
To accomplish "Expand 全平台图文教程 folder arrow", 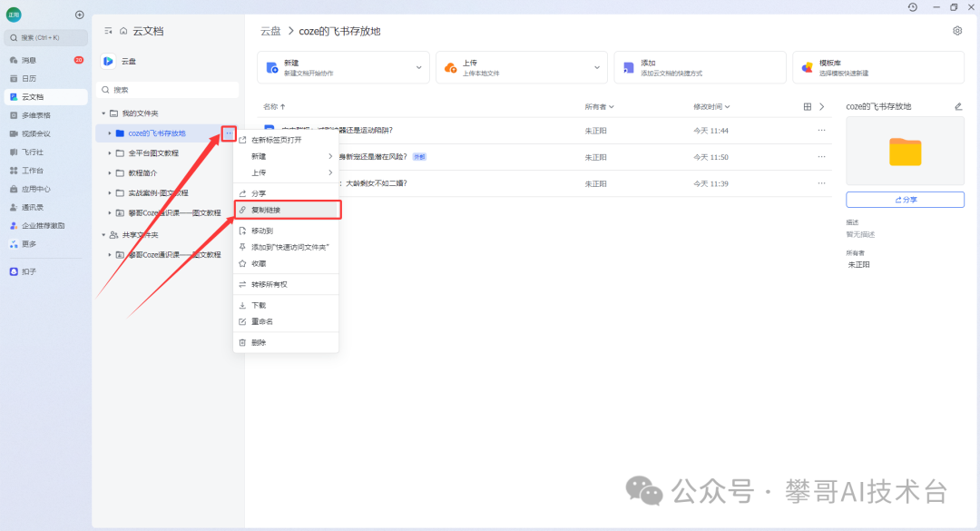I will [110, 153].
